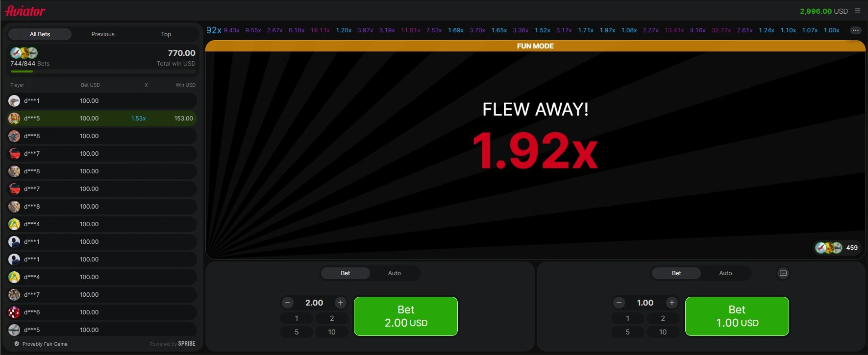Image resolution: width=868 pixels, height=355 pixels.
Task: Open the Previous bets tab
Action: tap(103, 34)
